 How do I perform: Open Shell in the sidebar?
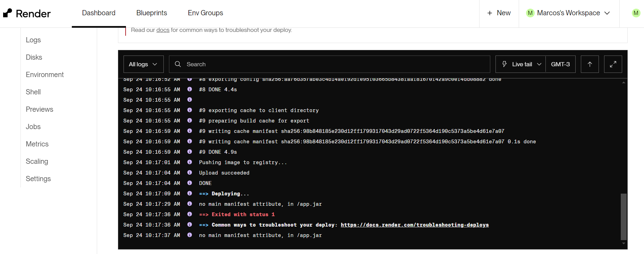click(33, 92)
